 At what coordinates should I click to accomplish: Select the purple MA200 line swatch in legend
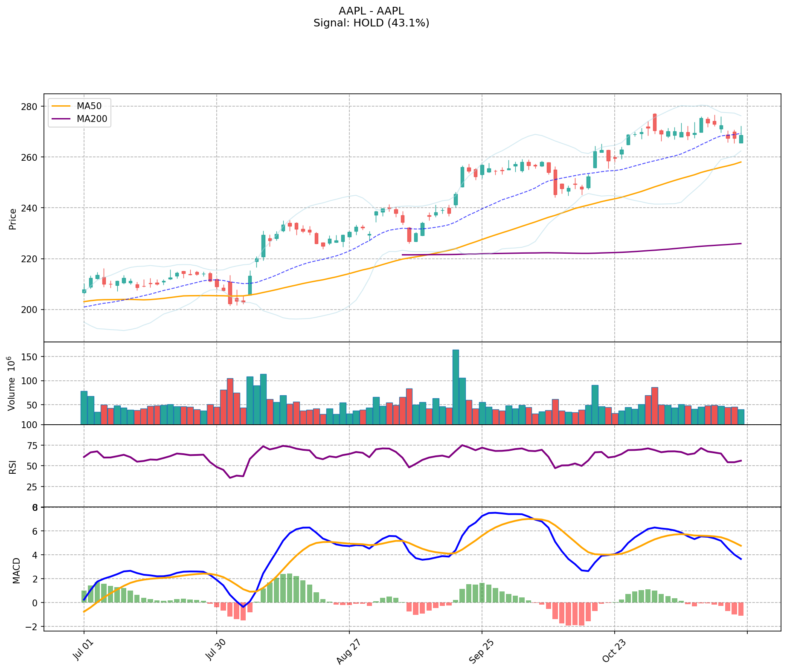[x=61, y=119]
